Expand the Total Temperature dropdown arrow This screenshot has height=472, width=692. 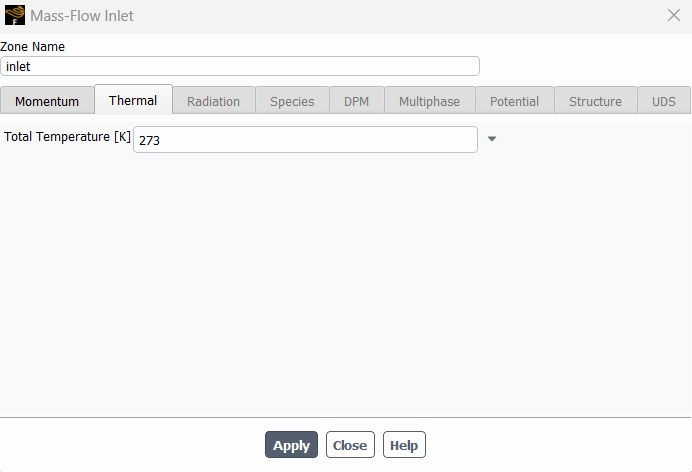pyautogui.click(x=492, y=139)
